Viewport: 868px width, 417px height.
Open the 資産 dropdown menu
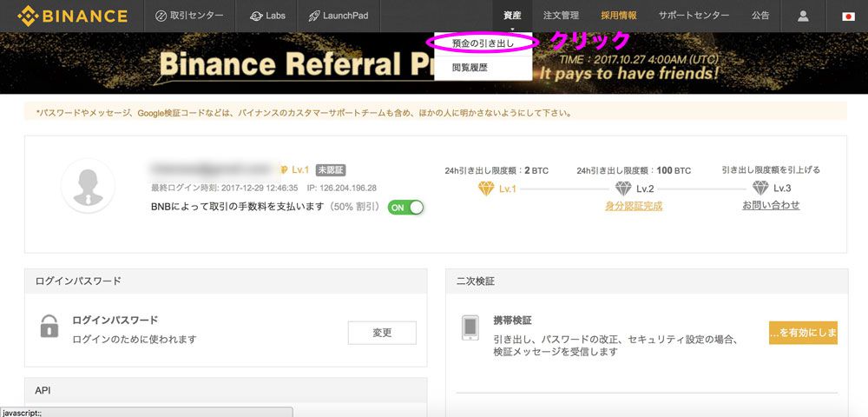(512, 16)
